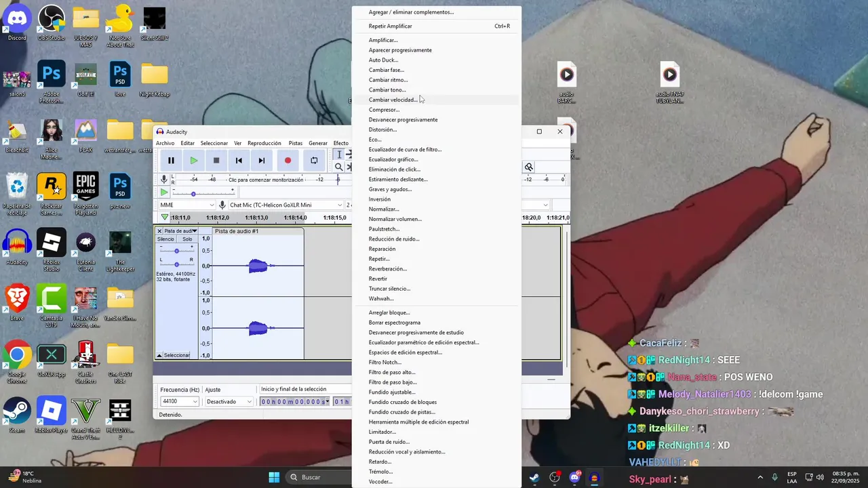
Task: Start recording with the red Record button
Action: click(288, 161)
